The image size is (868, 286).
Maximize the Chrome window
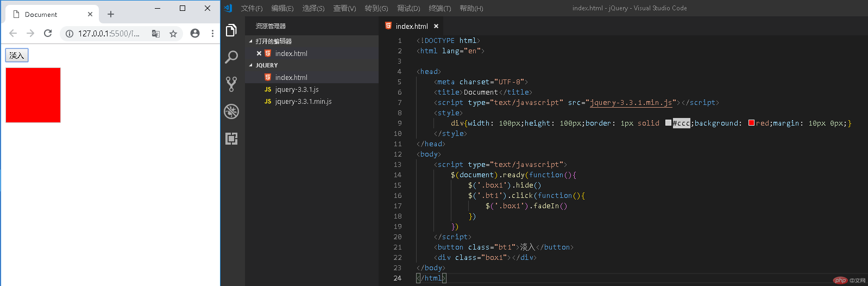(x=183, y=8)
